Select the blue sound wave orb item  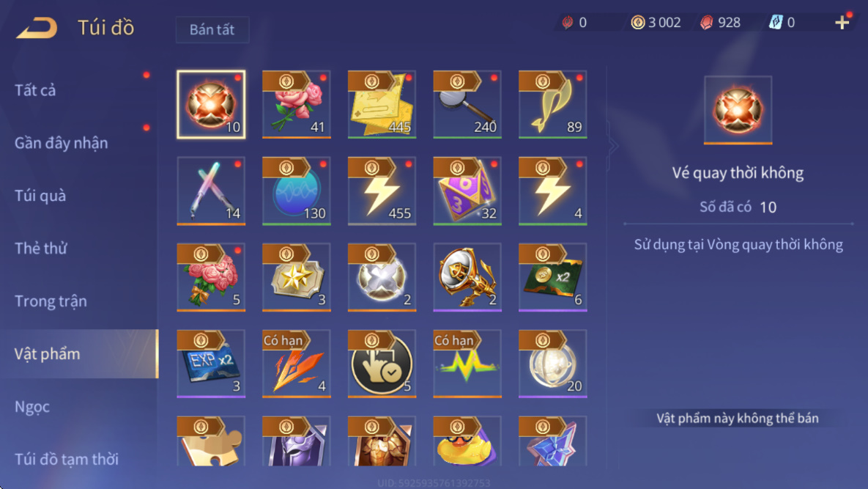(296, 191)
